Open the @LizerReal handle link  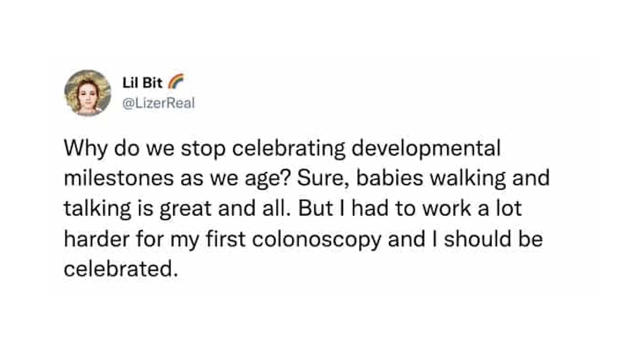coord(158,103)
